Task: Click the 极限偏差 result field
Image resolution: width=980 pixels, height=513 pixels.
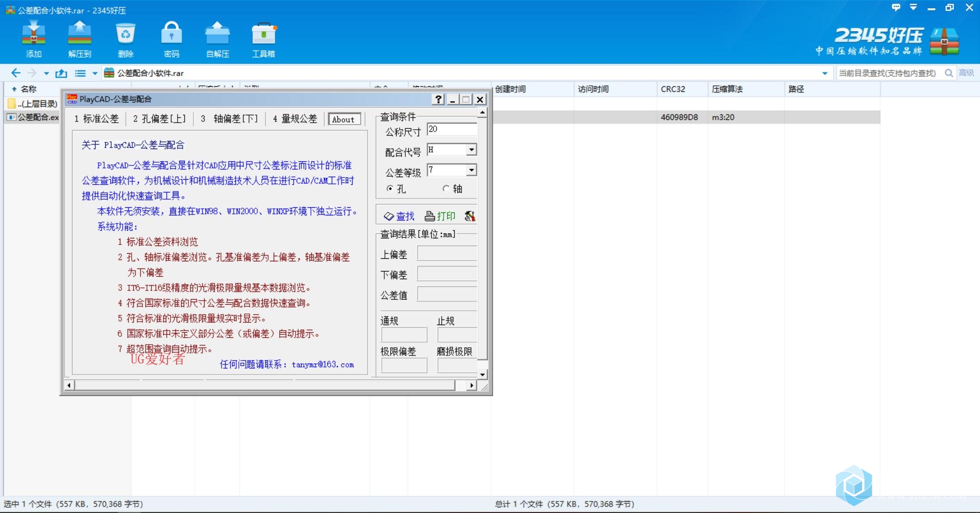Action: pyautogui.click(x=404, y=365)
